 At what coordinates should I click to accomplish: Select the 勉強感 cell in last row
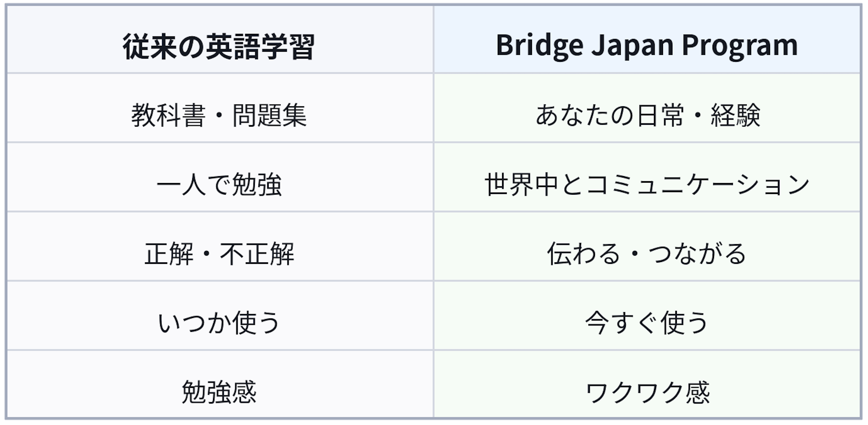(x=219, y=392)
